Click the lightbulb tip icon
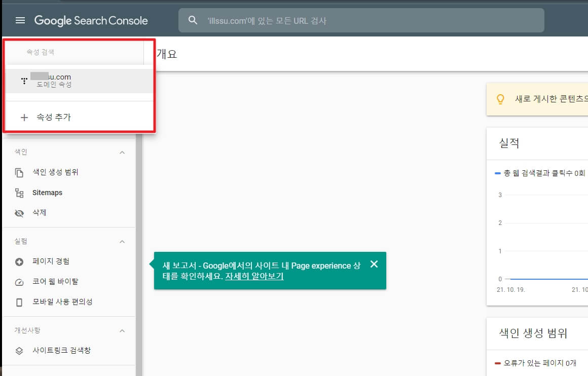 [501, 99]
